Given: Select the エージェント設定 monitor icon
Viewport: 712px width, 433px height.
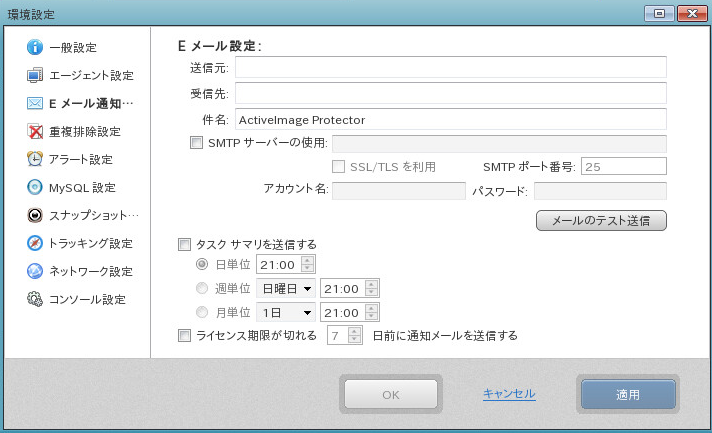Looking at the screenshot, I should point(35,75).
